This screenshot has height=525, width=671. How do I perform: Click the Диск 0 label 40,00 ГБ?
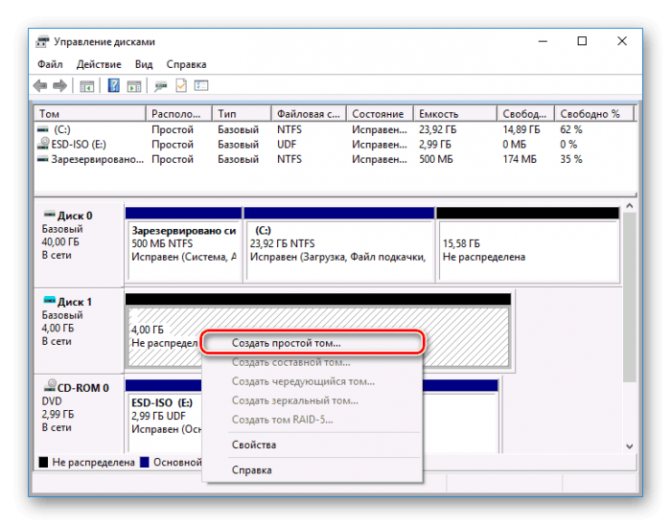60,242
